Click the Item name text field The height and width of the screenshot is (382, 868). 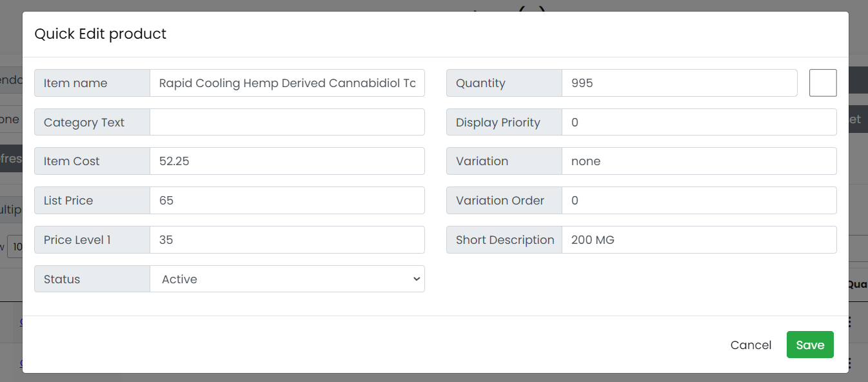pos(287,83)
